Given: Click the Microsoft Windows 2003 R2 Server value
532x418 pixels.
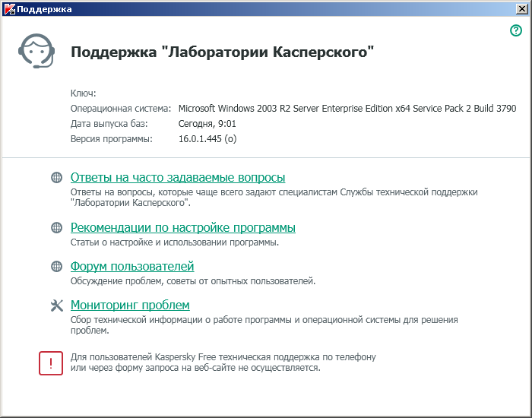Looking at the screenshot, I should pos(347,109).
